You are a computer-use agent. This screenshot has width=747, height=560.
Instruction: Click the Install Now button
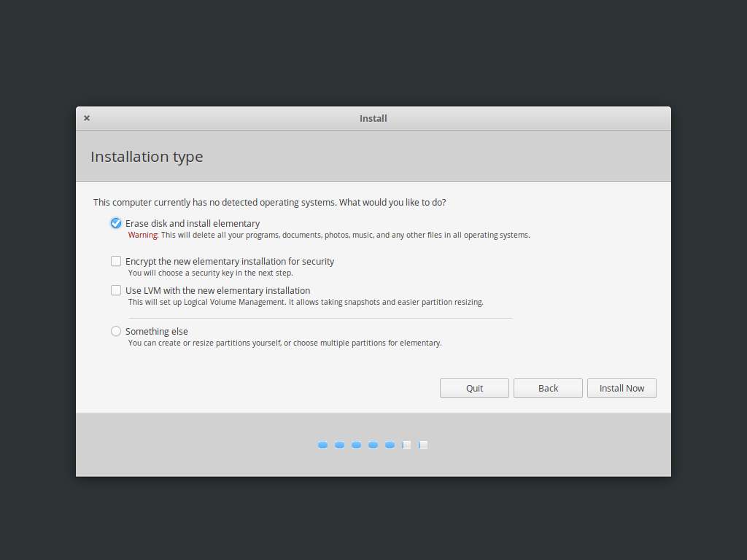click(x=622, y=388)
